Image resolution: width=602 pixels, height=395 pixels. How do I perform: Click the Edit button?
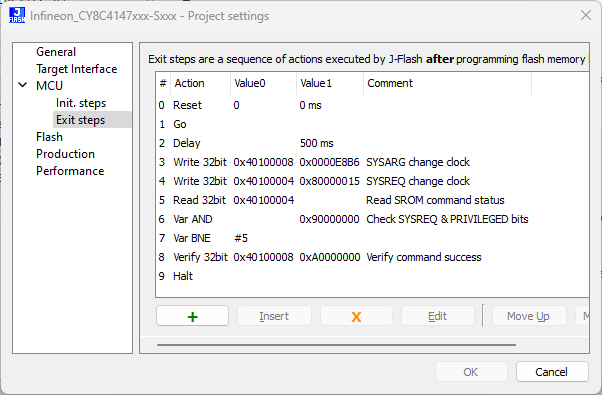pyautogui.click(x=437, y=316)
